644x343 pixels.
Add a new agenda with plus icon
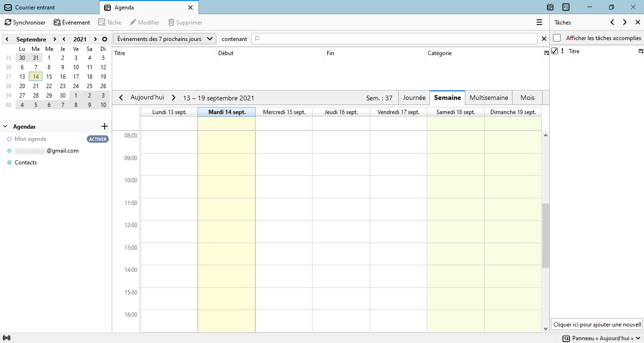point(105,126)
